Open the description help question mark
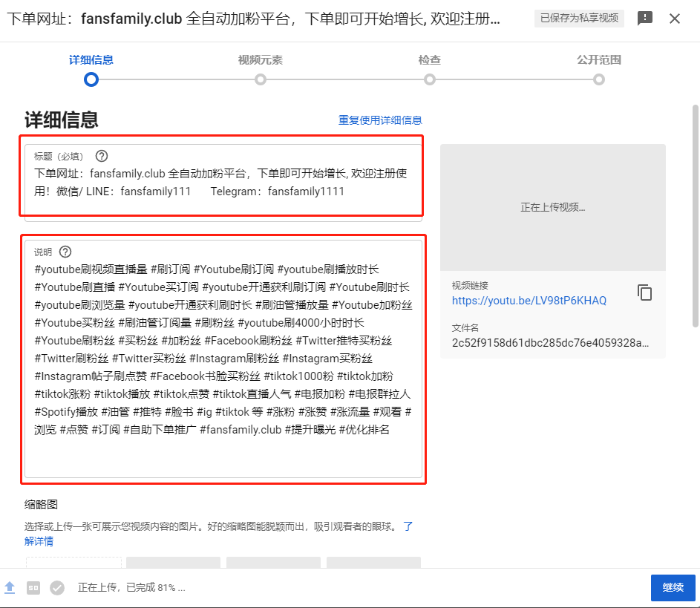The image size is (700, 608). (x=65, y=252)
